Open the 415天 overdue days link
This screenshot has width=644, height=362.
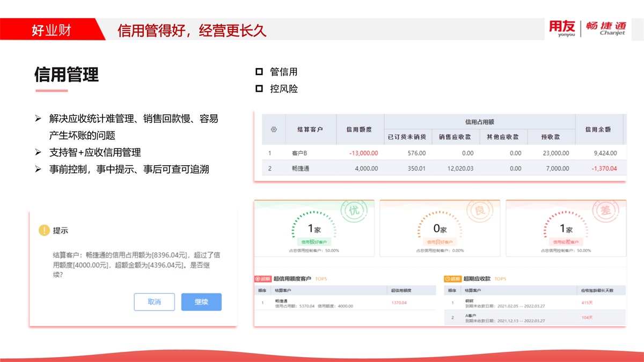click(587, 302)
